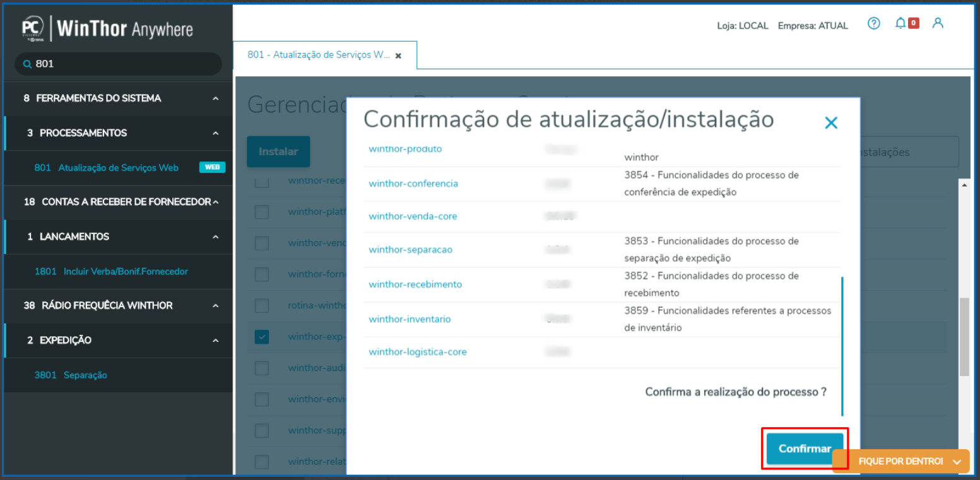Click the 3859 processos de inventário description

[728, 319]
